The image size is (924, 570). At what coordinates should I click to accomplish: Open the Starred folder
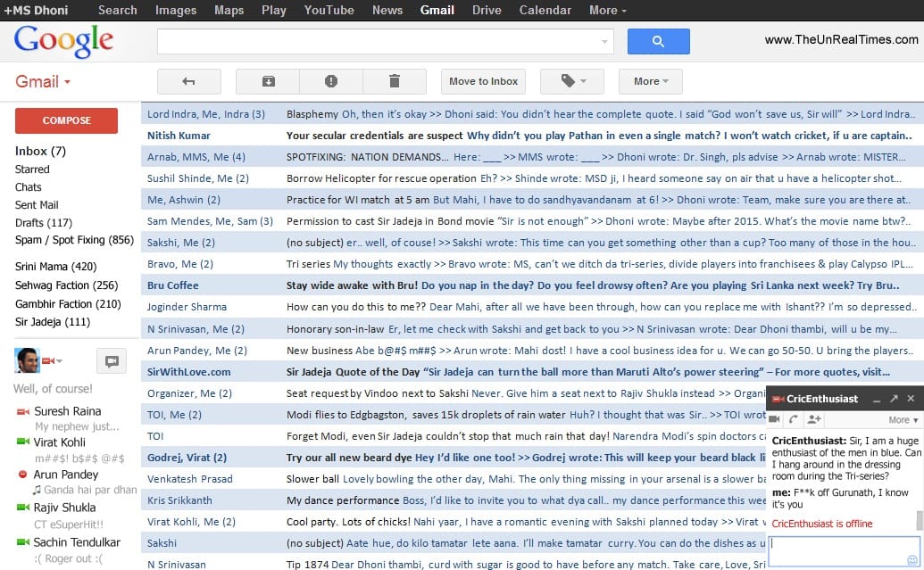32,169
